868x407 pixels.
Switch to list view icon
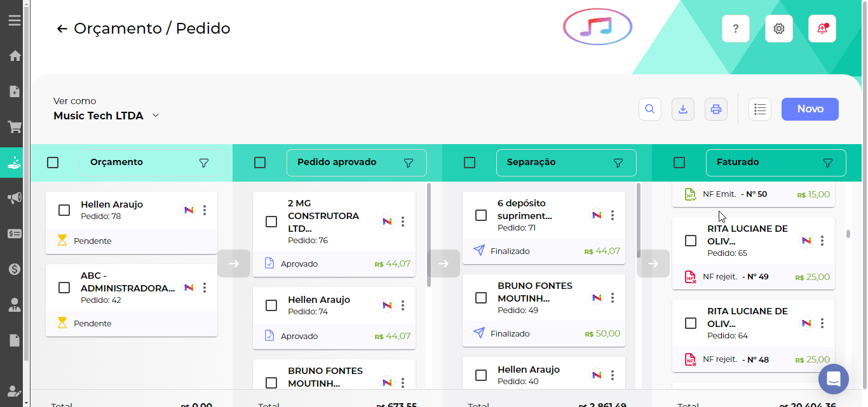(x=759, y=109)
